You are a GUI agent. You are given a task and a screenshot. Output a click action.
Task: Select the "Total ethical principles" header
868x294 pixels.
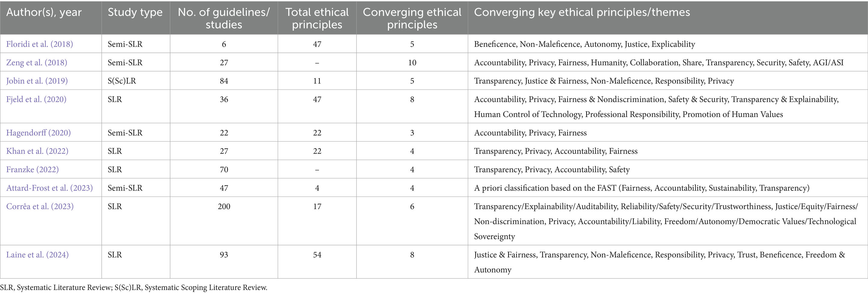coord(317,18)
